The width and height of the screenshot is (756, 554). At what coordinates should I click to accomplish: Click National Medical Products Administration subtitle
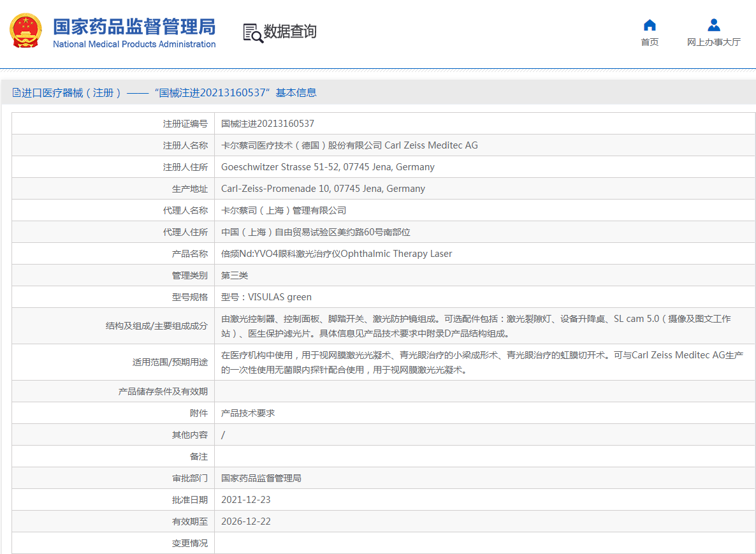pos(134,45)
